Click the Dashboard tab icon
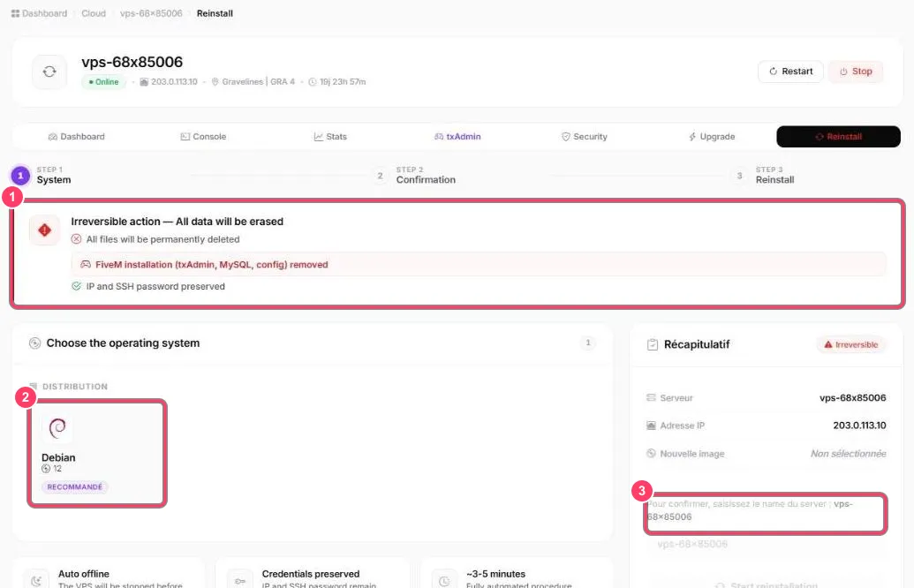This screenshot has width=914, height=588. pyautogui.click(x=52, y=136)
